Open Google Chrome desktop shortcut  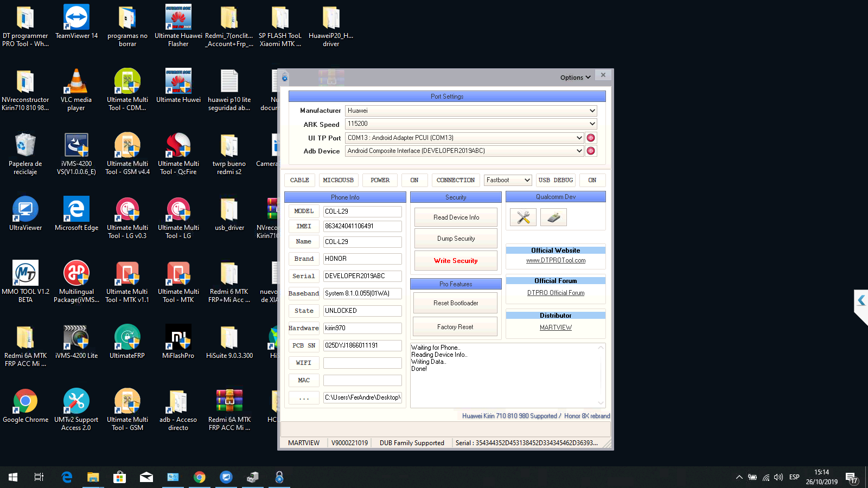pos(25,406)
